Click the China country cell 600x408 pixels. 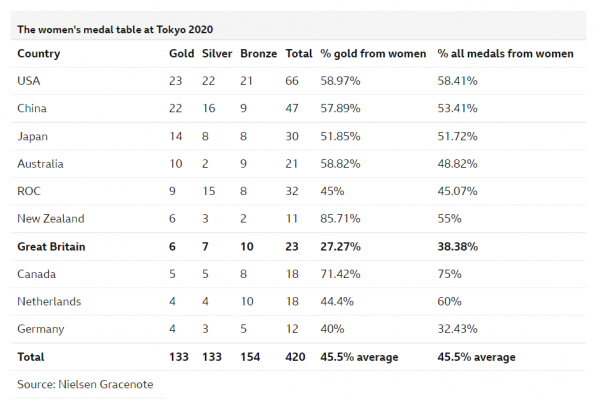(32, 108)
